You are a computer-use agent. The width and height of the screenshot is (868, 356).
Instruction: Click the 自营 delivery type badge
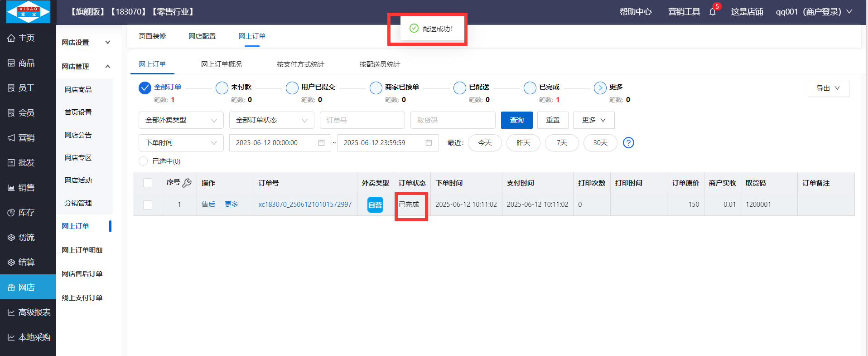click(x=375, y=205)
